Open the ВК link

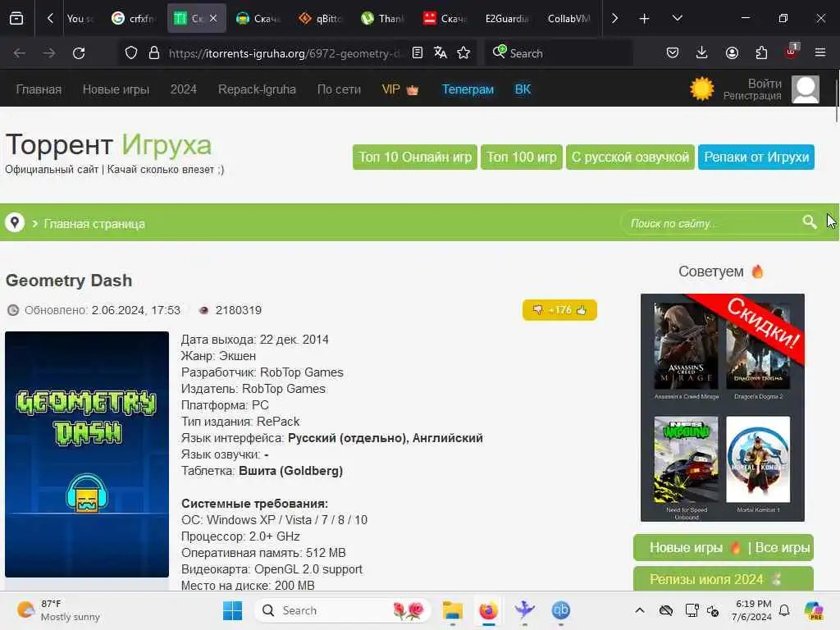coord(523,89)
